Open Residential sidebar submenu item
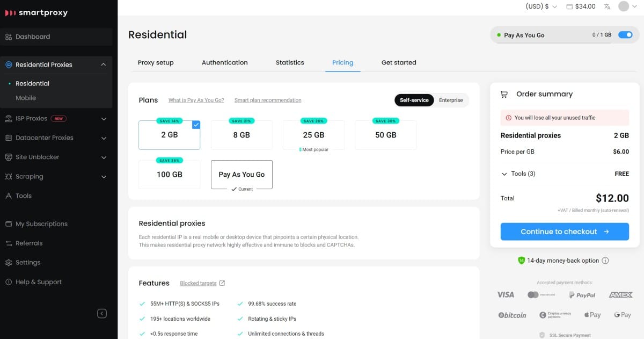The height and width of the screenshot is (339, 644). click(32, 83)
